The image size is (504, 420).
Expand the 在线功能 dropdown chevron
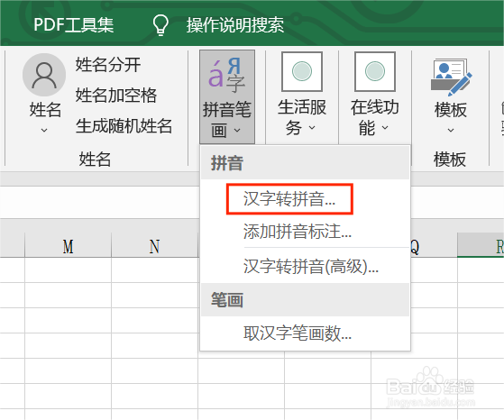pyautogui.click(x=385, y=128)
